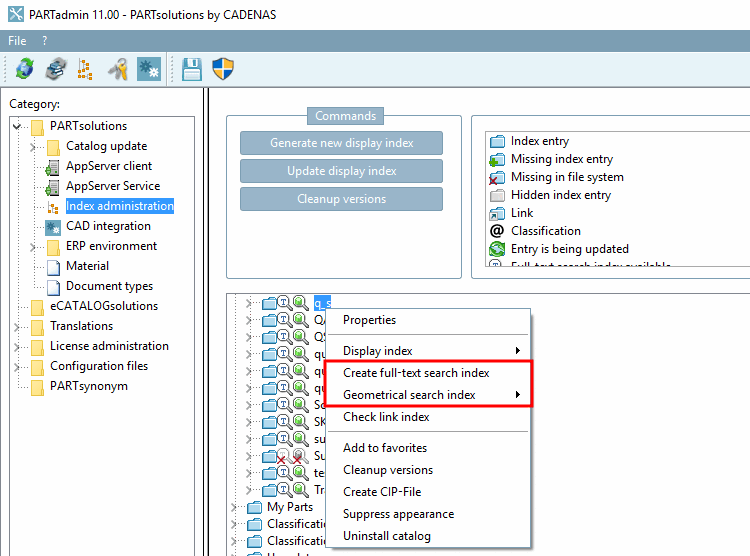Select ERP environment tree item

click(111, 246)
